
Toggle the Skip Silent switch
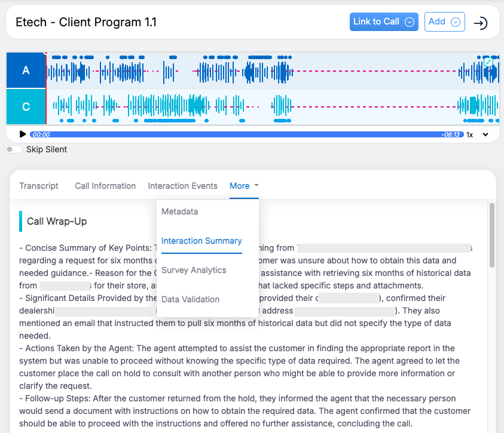click(x=14, y=149)
